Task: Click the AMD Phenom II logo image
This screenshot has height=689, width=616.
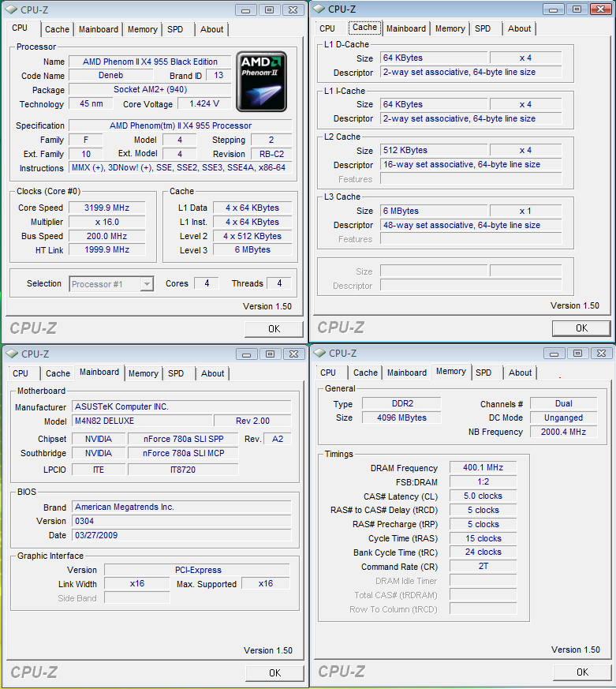Action: click(262, 81)
